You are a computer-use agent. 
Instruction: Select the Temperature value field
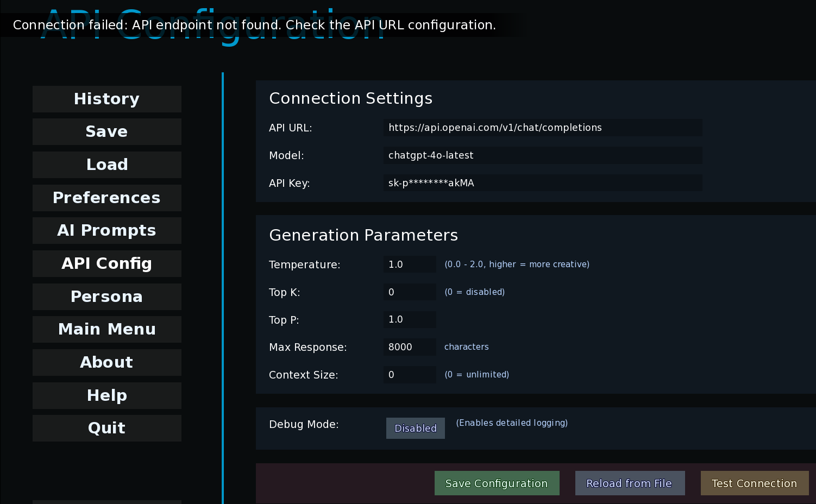click(409, 264)
